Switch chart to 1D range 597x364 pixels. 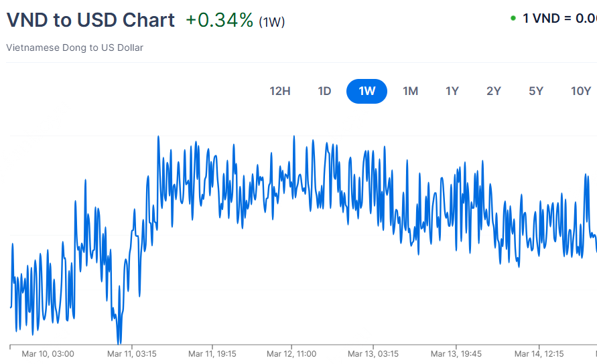tap(324, 91)
